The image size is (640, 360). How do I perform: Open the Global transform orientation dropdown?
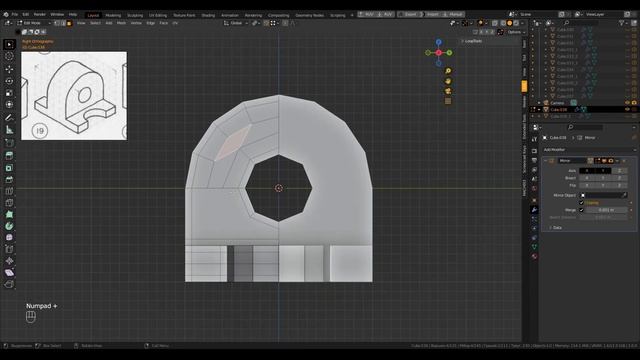[236, 23]
